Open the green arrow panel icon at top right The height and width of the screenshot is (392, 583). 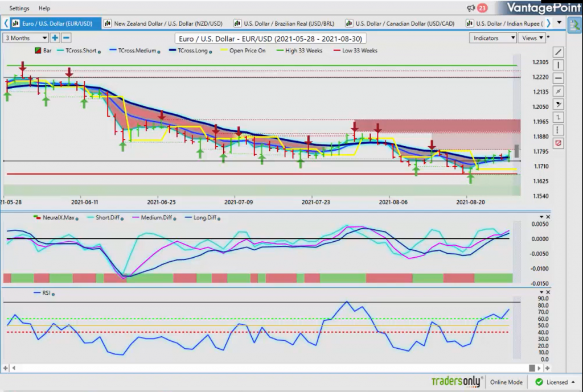(x=574, y=25)
